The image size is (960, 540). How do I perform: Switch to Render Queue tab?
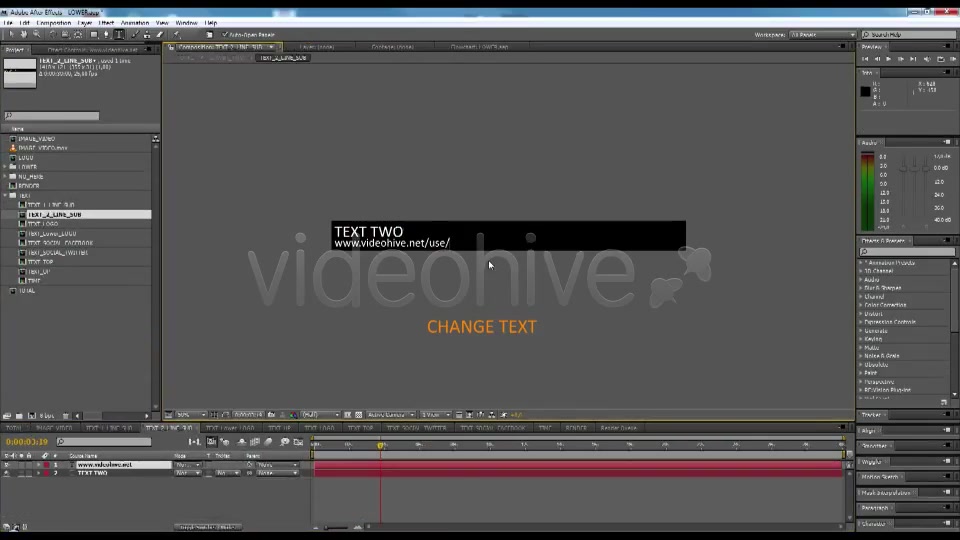click(x=618, y=428)
